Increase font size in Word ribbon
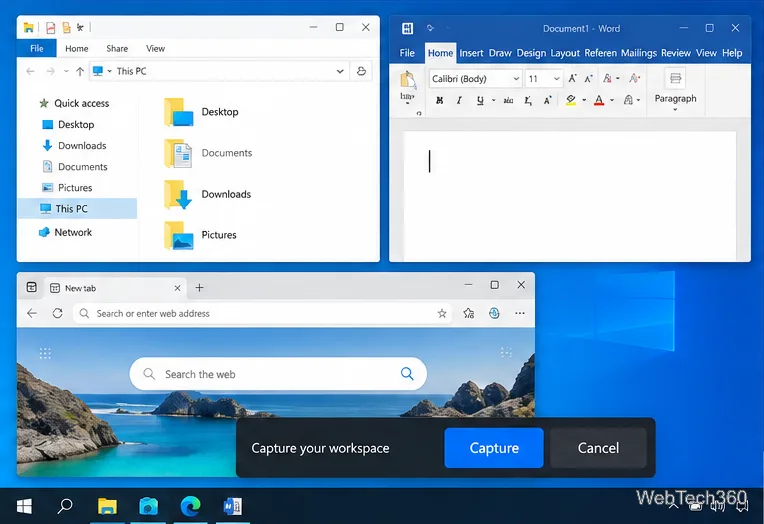Screen dimensions: 764x524 (573, 78)
